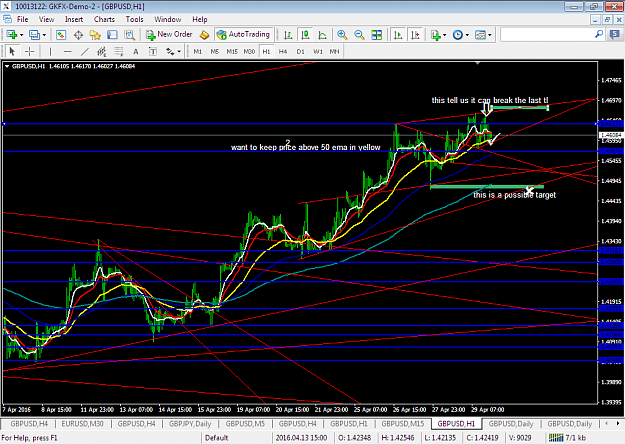This screenshot has width=625, height=444.
Task: Toggle Chart Shift from right border
Action: pyautogui.click(x=415, y=35)
